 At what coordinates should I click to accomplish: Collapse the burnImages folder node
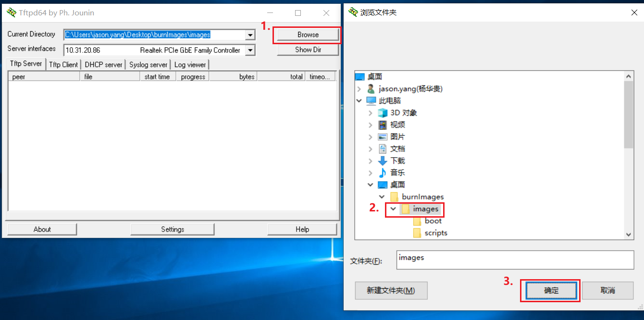point(382,197)
